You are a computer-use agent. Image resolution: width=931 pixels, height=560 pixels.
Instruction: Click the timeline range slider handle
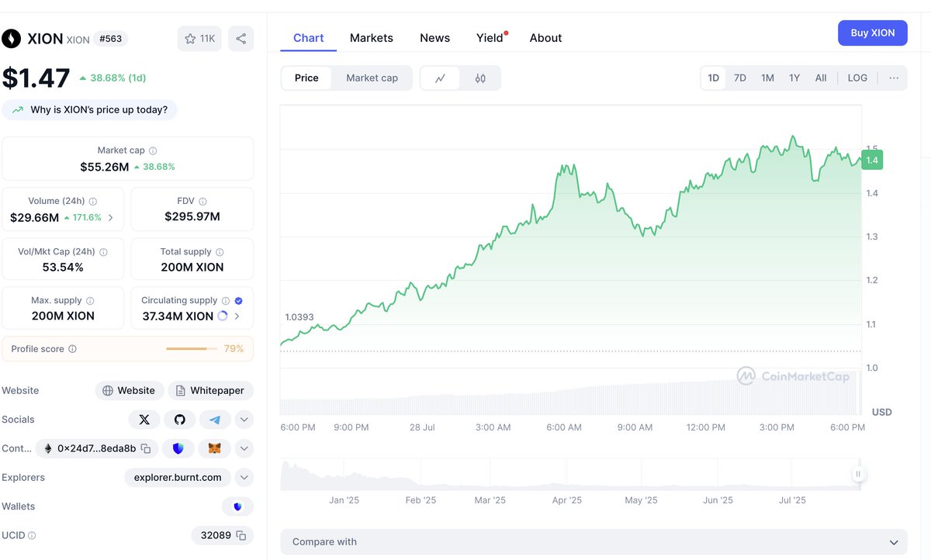click(858, 474)
